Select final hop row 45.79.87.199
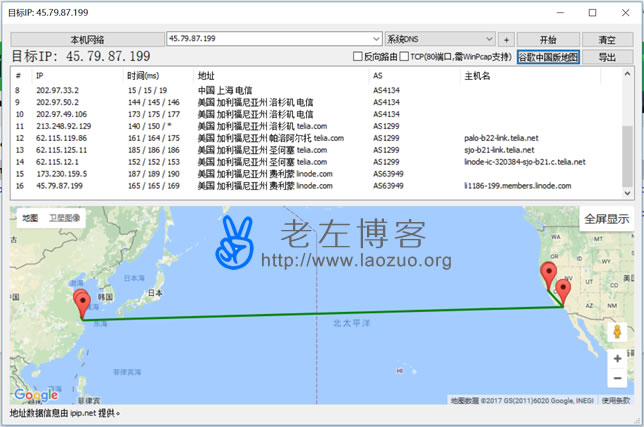Screen dimensions: 644x427 click(315, 186)
